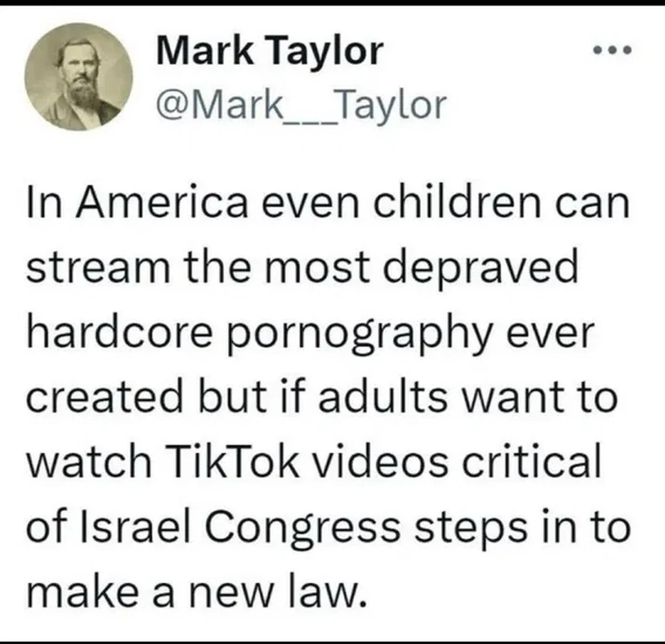Open the @Mark___Taylor handle link
Viewport: 665px width, 644px height.
click(301, 105)
